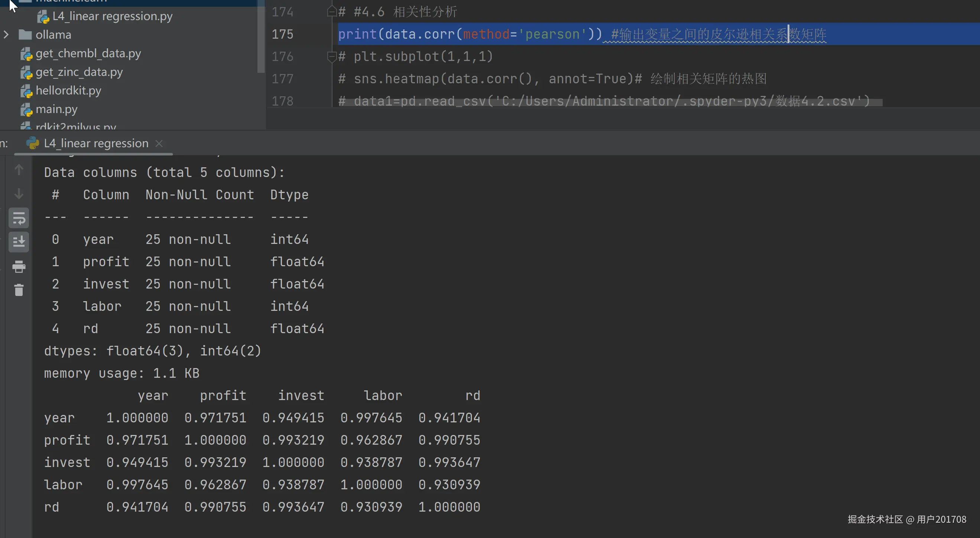Image resolution: width=980 pixels, height=538 pixels.
Task: Open get_zinc_data.py file
Action: [79, 72]
